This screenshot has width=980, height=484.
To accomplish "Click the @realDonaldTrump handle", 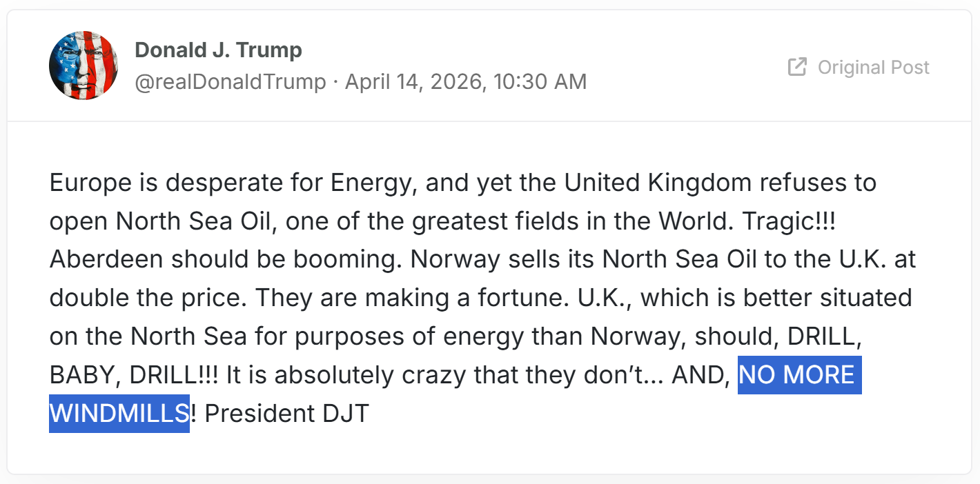I will [x=230, y=81].
